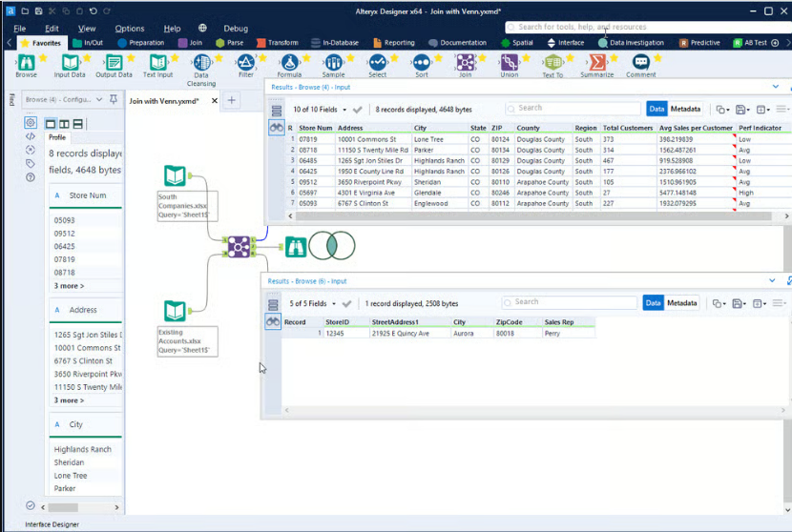The image size is (792, 532).
Task: Switch to the horizontal split layout icon
Action: coord(78,124)
